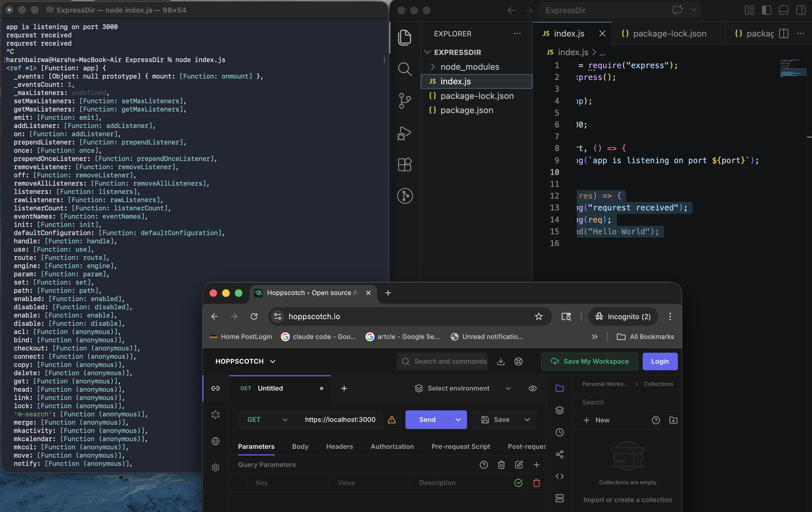Open Hoppscotch settings gear in sidebar
The image size is (812, 512).
coord(216,468)
